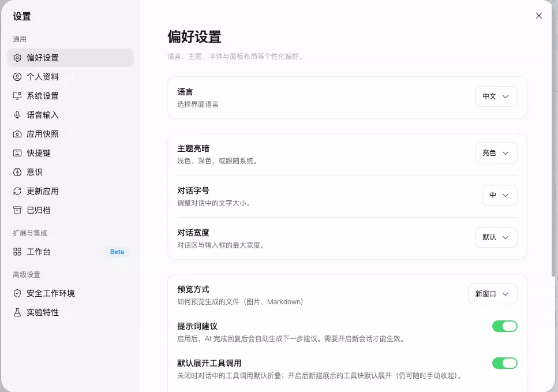Open 已归档 section
This screenshot has height=392, width=558.
click(70, 210)
